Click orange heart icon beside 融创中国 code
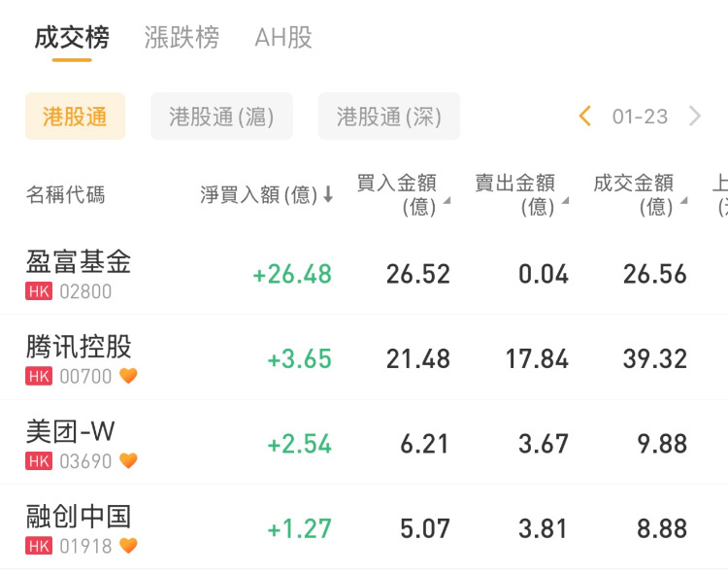This screenshot has width=728, height=574. [x=128, y=546]
